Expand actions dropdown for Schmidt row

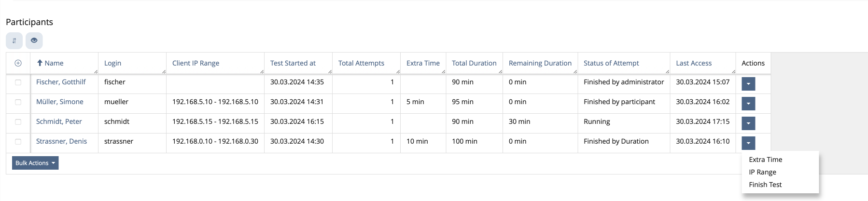click(748, 123)
